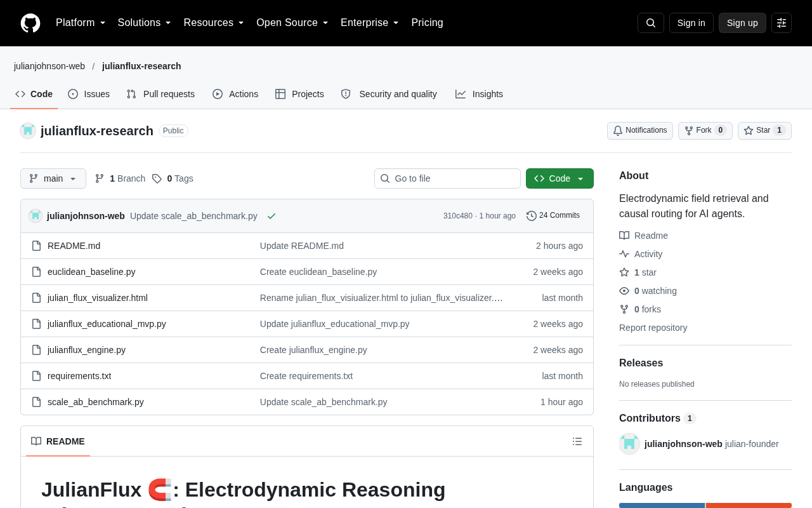Click the README.md file icon
The width and height of the screenshot is (812, 508).
(36, 246)
